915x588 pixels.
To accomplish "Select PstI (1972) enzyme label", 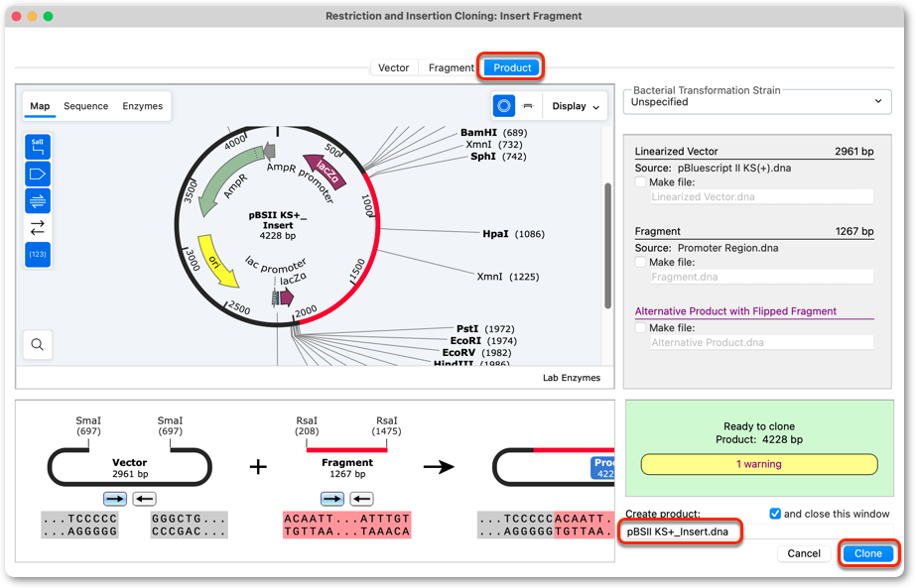I will click(485, 329).
